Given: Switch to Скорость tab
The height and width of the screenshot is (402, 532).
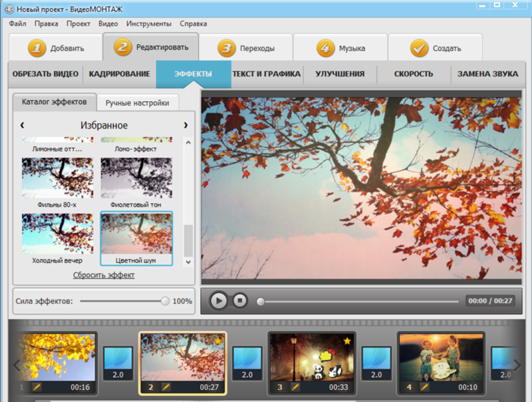Looking at the screenshot, I should pyautogui.click(x=414, y=74).
